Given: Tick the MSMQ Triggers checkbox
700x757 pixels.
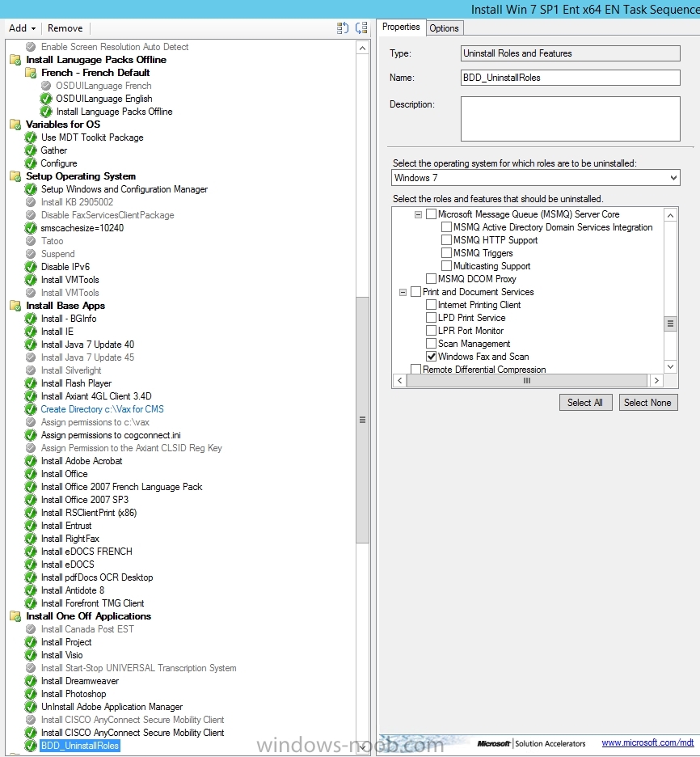Looking at the screenshot, I should tap(447, 253).
